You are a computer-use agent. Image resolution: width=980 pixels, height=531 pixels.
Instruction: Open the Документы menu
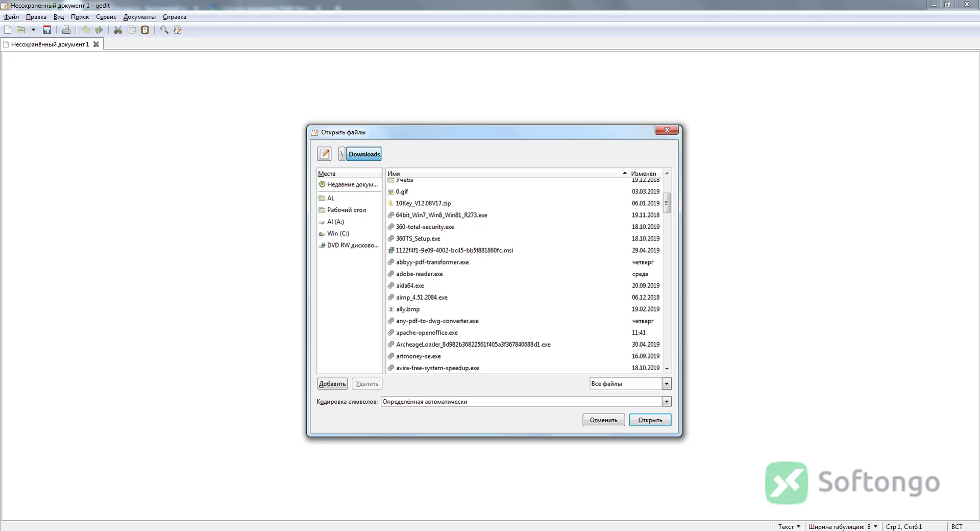pyautogui.click(x=139, y=17)
